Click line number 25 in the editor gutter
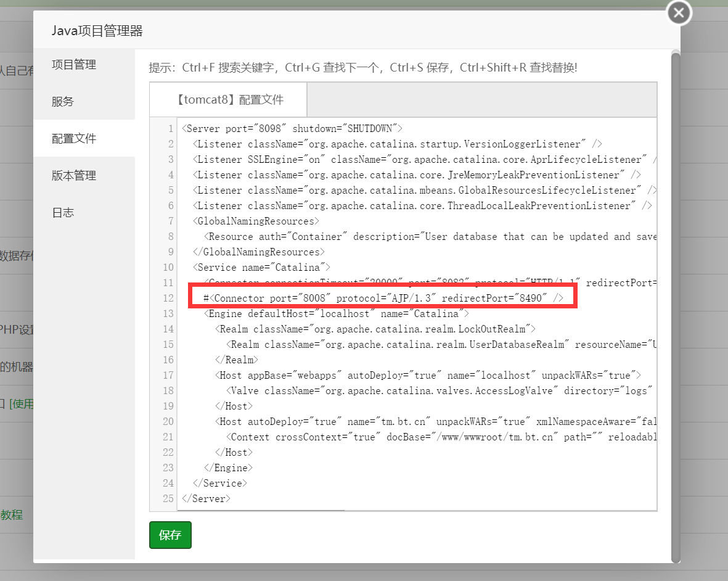The image size is (728, 581). coord(168,499)
